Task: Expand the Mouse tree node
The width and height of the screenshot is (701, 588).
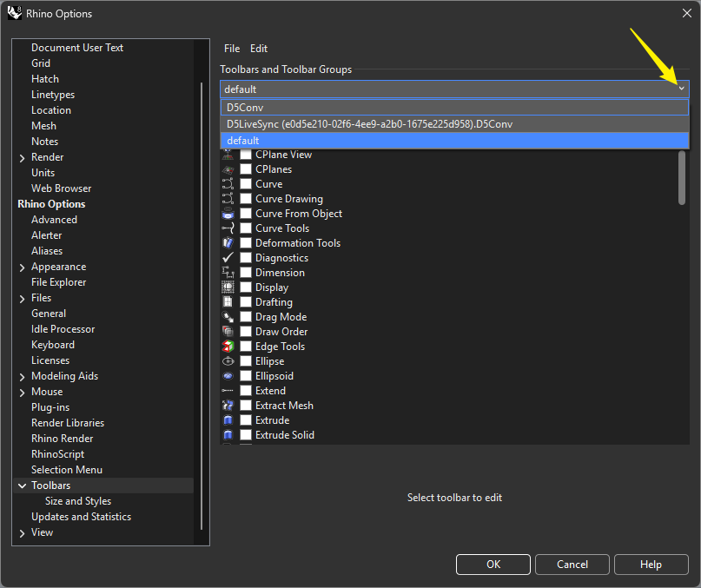Action: (22, 393)
